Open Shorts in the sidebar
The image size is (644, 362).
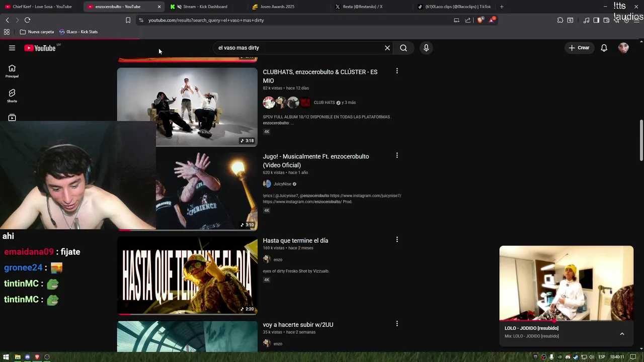(12, 96)
